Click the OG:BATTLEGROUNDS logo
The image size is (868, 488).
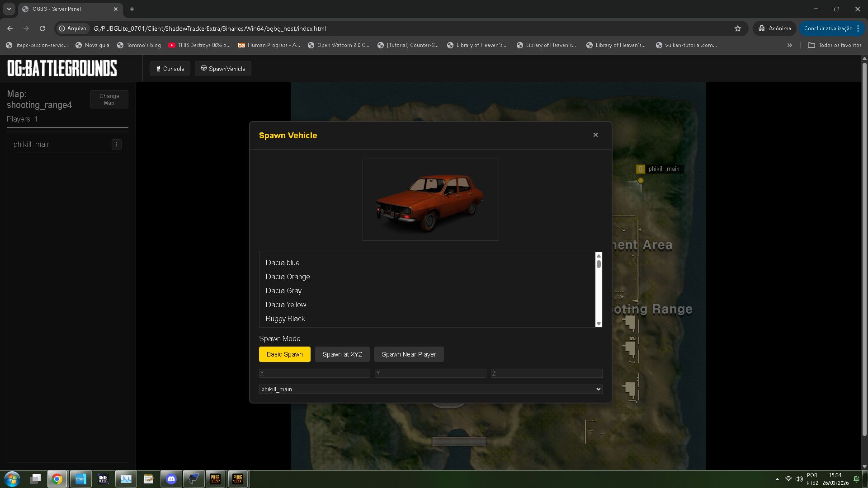62,68
